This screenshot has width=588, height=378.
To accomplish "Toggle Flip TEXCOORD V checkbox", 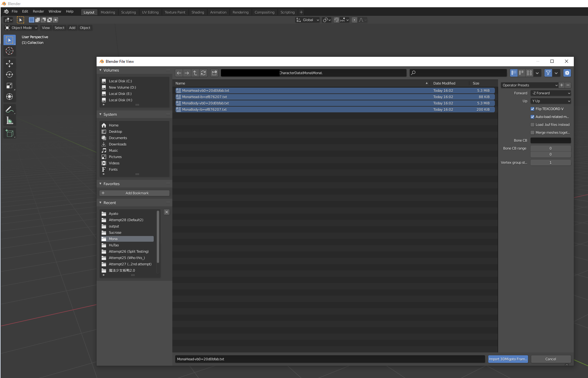I will [x=532, y=109].
